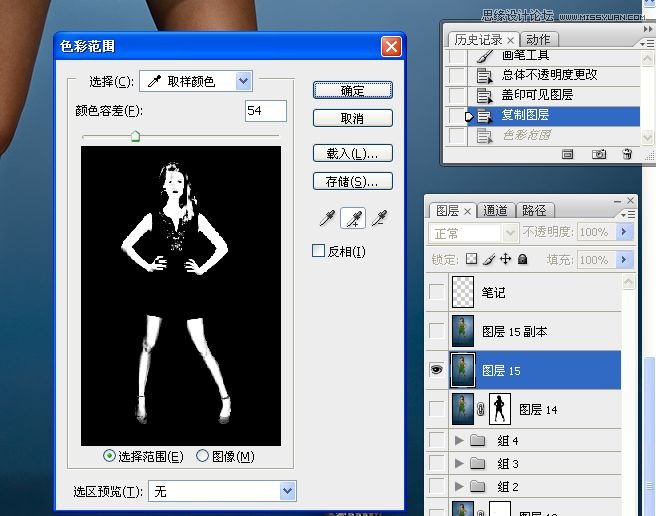Image resolution: width=656 pixels, height=516 pixels.
Task: Close the 历史记录 tab with its x
Action: point(510,40)
